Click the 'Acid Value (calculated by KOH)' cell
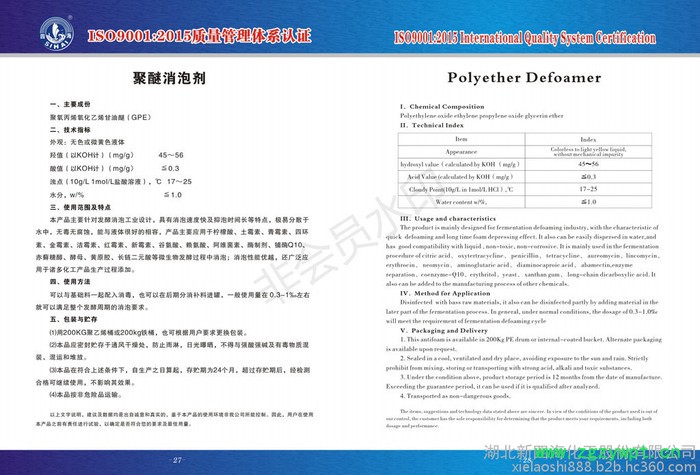700x475 pixels. [x=461, y=177]
